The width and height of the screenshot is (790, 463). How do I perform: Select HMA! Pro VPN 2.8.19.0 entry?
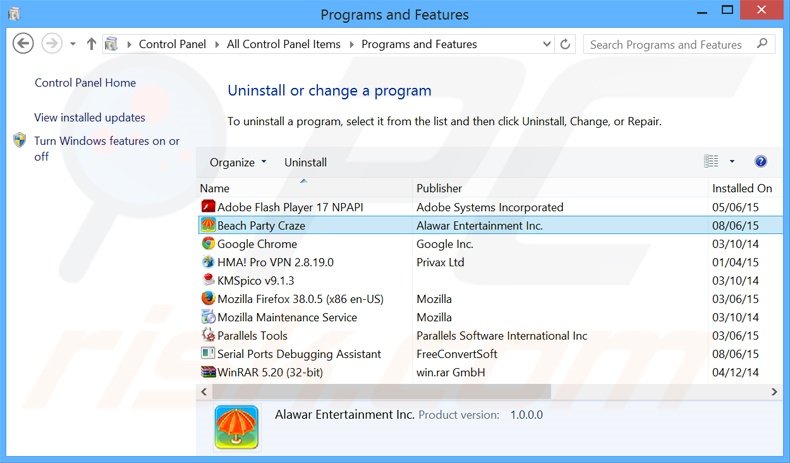[x=276, y=262]
